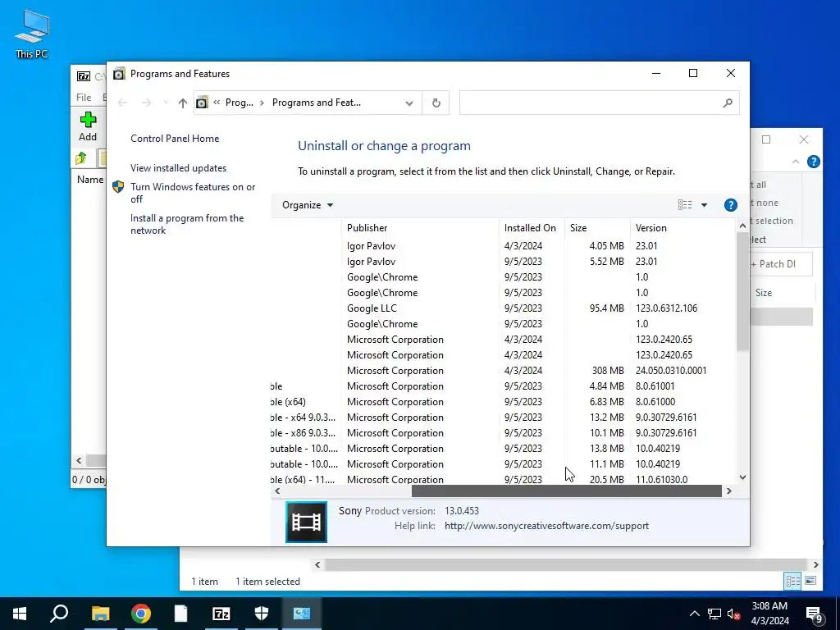Select the 4.05 MB Igor Pavlov row
Image resolution: width=840 pixels, height=630 pixels.
tap(504, 246)
